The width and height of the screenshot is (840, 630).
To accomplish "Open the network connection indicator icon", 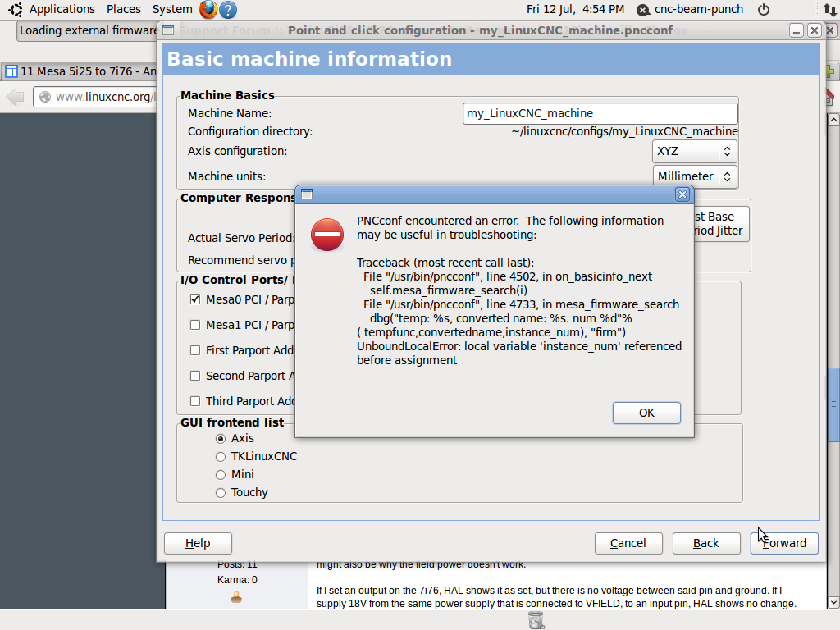I will pos(829,9).
